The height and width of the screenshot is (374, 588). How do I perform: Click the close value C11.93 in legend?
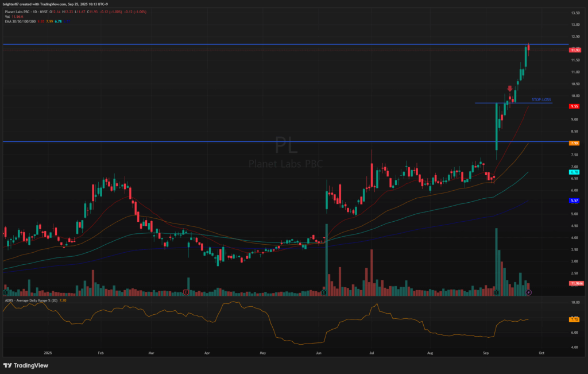click(x=92, y=12)
